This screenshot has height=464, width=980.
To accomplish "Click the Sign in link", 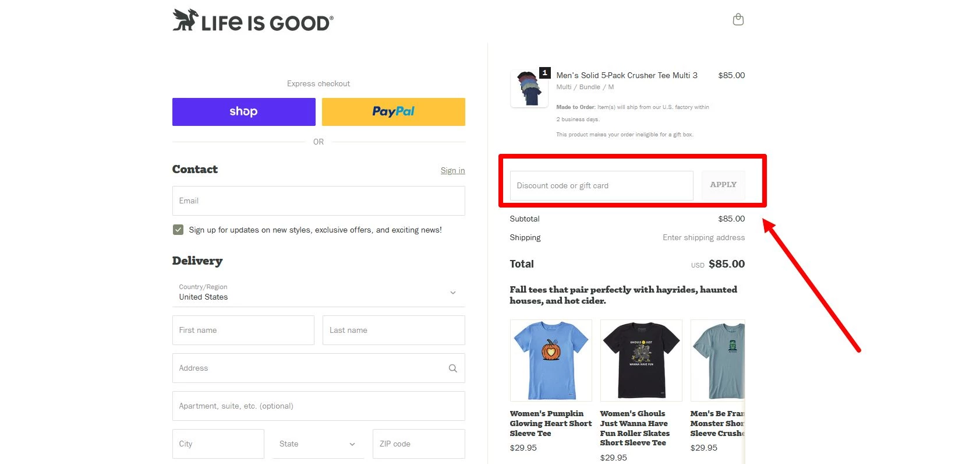I will click(452, 170).
